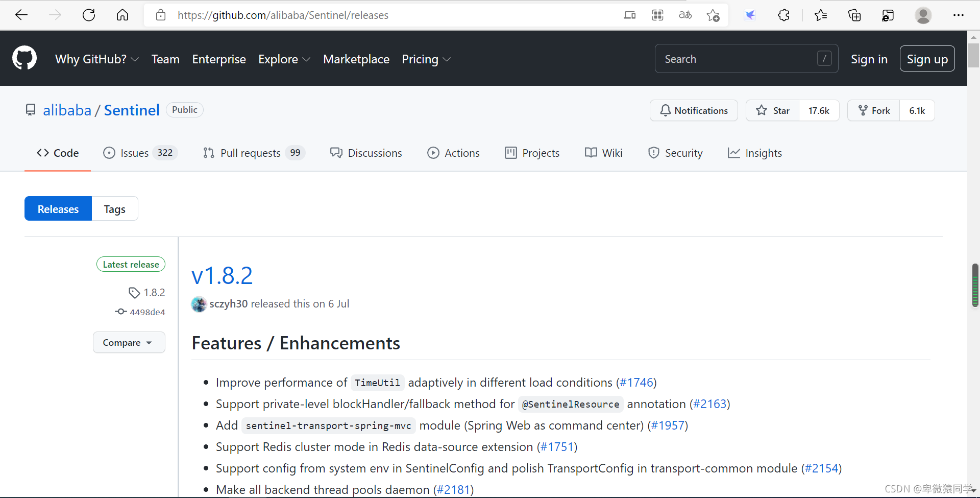Switch to the Security tab
The width and height of the screenshot is (980, 498).
click(x=675, y=153)
